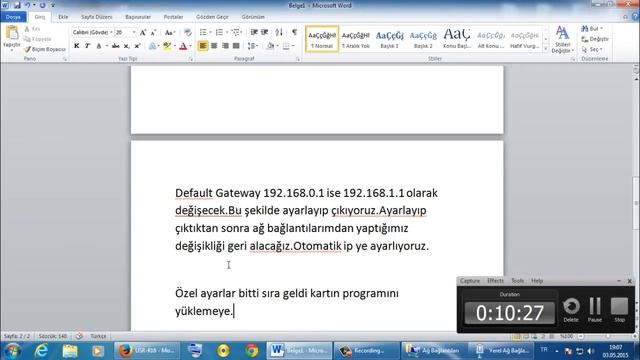The width and height of the screenshot is (640, 360).
Task: Increase font size with grow font icon
Action: (x=143, y=32)
